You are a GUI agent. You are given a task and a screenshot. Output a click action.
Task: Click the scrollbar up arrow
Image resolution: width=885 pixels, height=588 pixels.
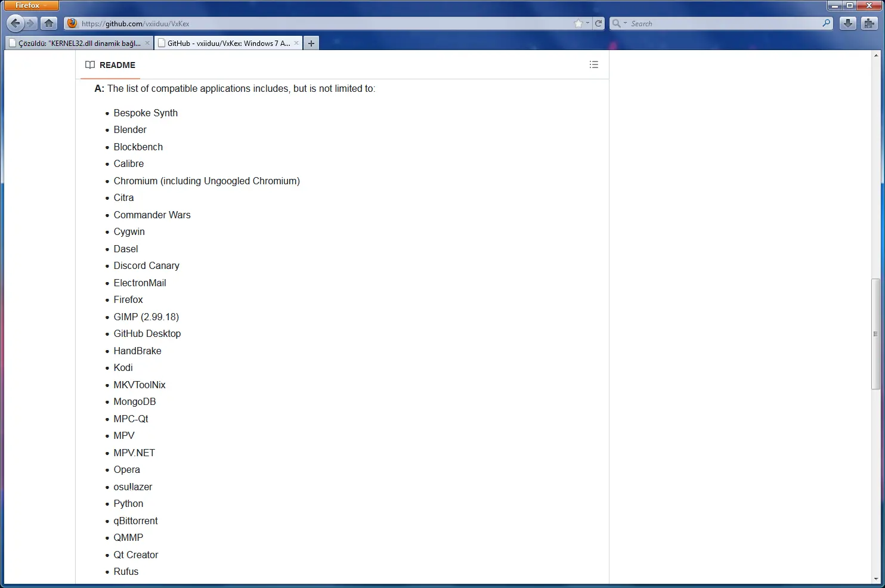(875, 55)
